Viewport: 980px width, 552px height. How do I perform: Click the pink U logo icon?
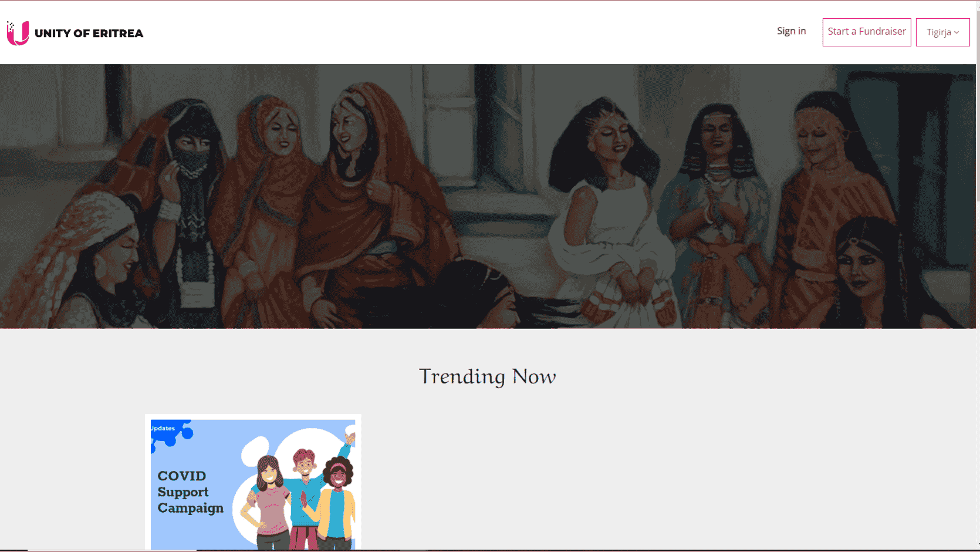18,33
